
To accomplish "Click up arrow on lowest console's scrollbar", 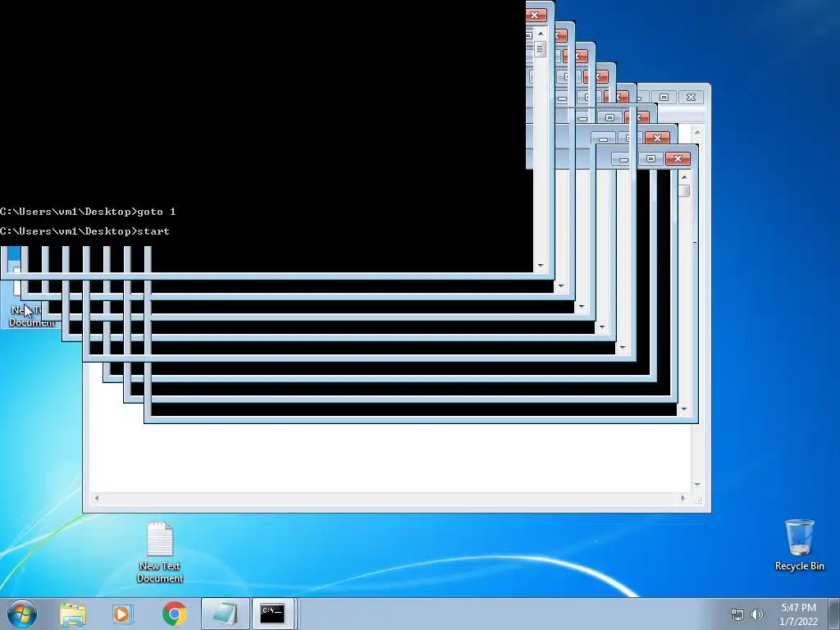I will (x=684, y=177).
